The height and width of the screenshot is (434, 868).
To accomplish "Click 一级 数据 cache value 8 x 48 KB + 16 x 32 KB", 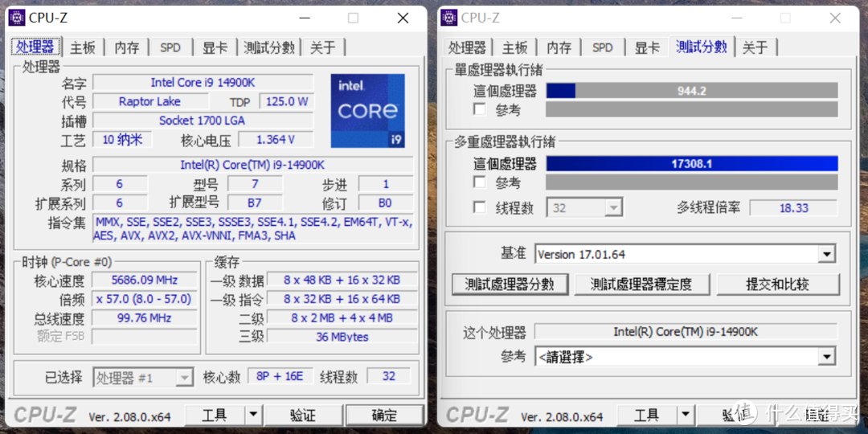I will [x=342, y=280].
